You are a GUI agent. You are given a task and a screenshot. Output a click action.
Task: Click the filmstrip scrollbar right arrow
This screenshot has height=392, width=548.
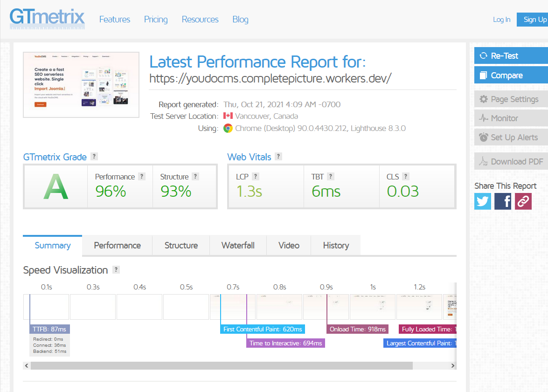coord(452,365)
